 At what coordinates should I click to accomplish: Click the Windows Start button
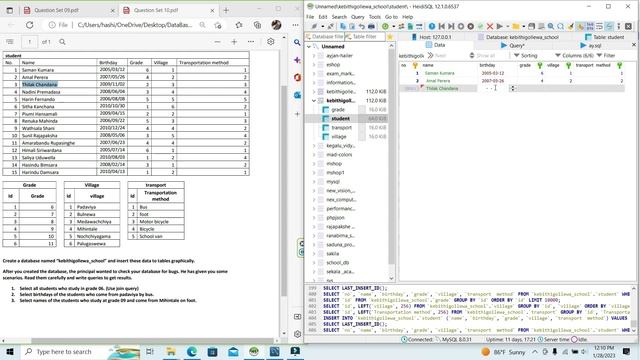point(9,351)
